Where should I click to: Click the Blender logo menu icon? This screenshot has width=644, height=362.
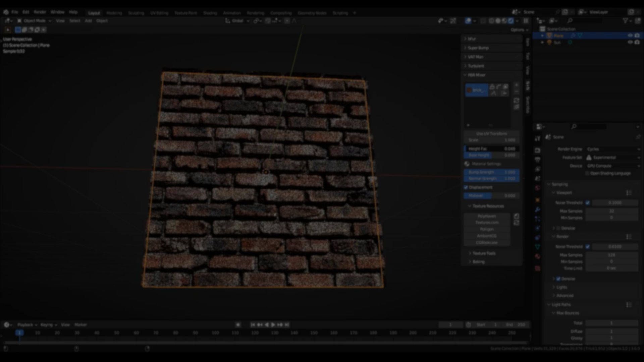6,12
